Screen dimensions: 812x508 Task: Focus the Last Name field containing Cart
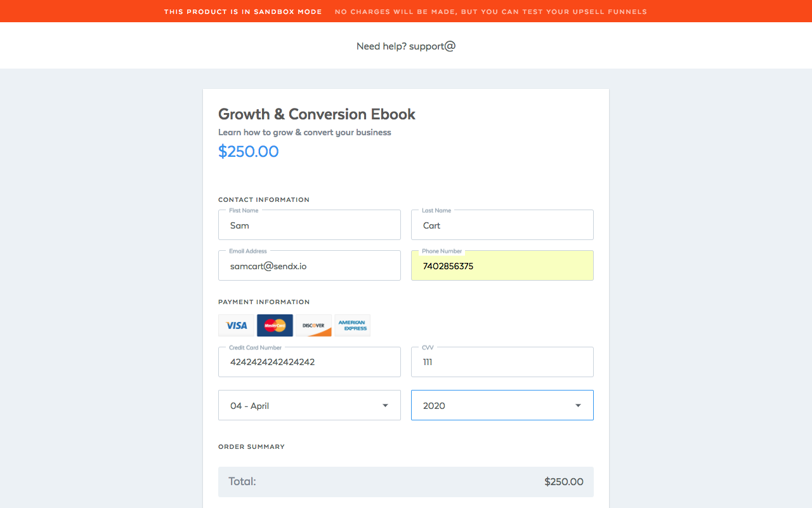[502, 225]
